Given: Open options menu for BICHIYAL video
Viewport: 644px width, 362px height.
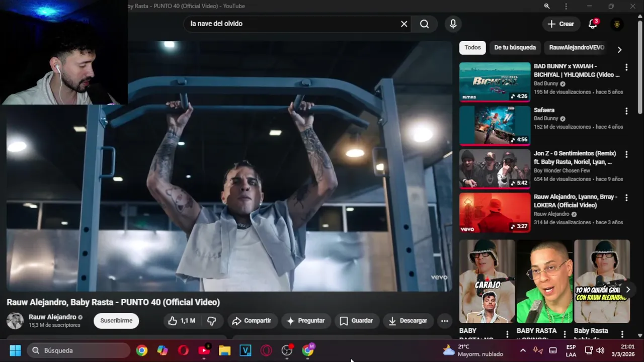Looking at the screenshot, I should [626, 67].
